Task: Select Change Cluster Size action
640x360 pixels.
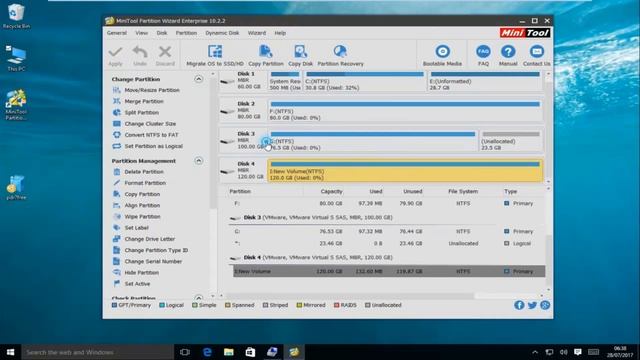Action: (x=150, y=124)
